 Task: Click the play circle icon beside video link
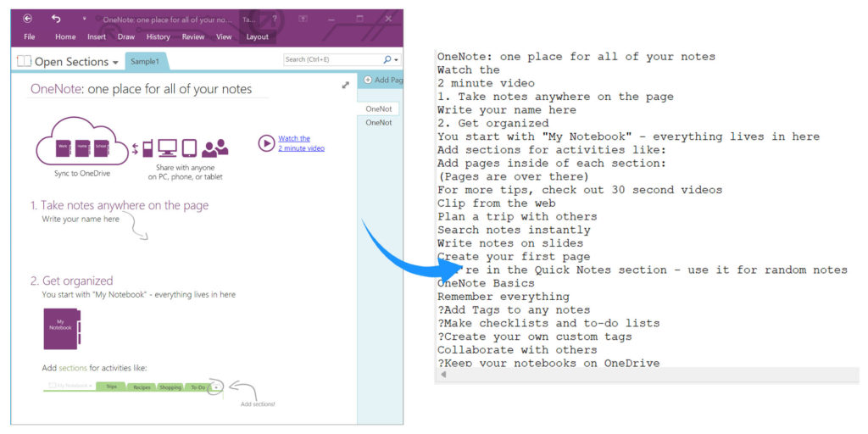[x=266, y=143]
